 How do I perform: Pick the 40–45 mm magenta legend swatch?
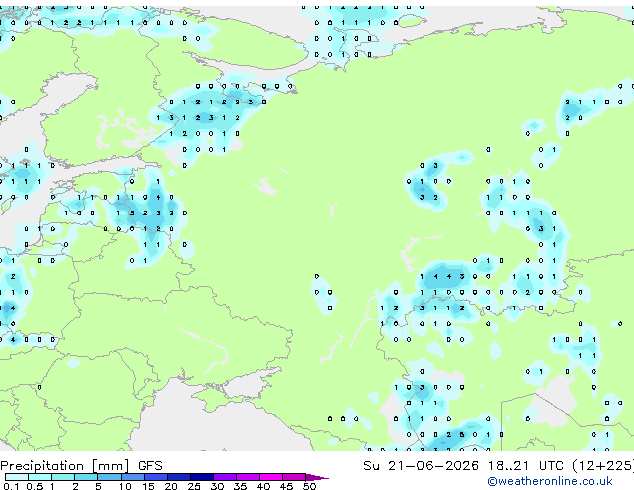(271, 477)
